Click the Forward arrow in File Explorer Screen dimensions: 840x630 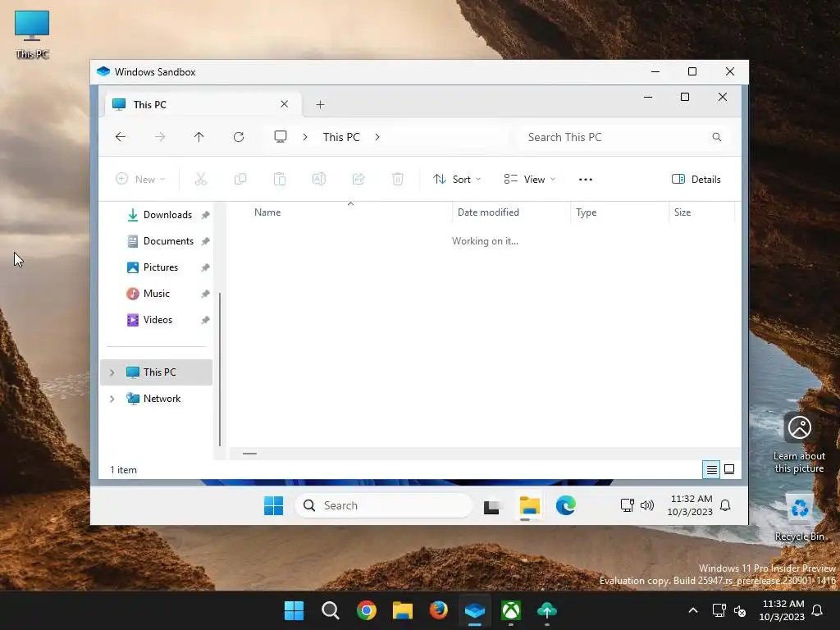[x=160, y=137]
